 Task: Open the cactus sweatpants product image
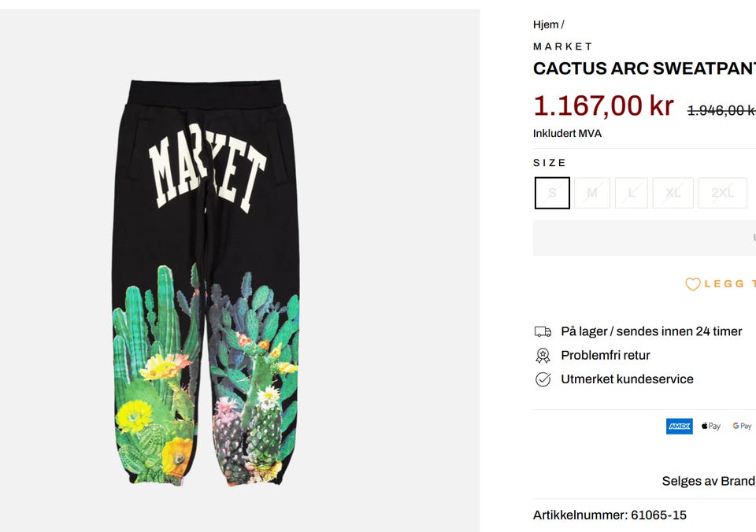[206, 283]
